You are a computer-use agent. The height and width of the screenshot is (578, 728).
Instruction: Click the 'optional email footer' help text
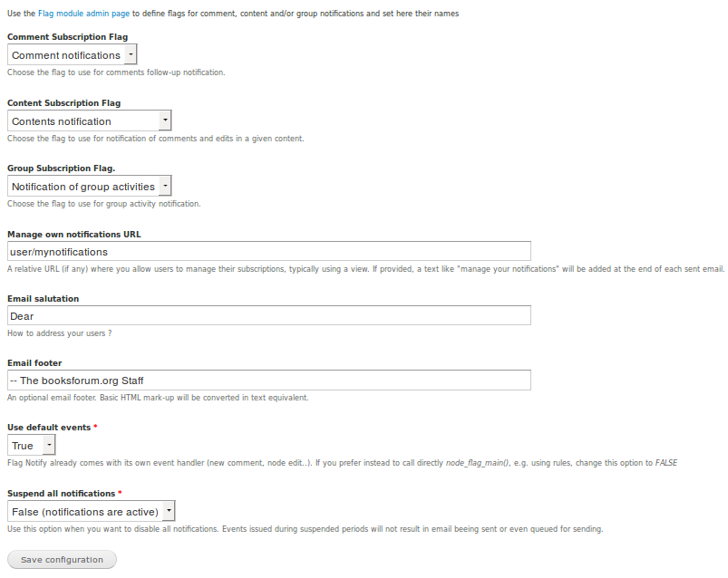point(158,397)
